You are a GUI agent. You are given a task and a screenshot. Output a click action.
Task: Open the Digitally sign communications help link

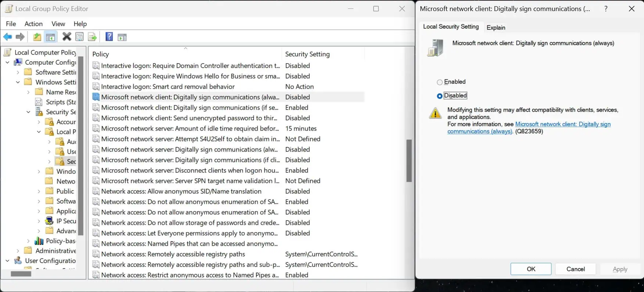(562, 125)
